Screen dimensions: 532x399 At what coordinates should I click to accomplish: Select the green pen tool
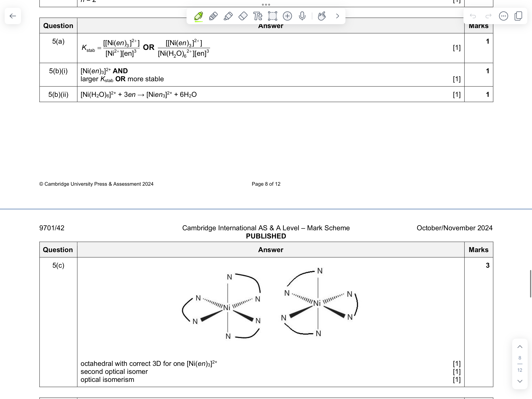[198, 16]
